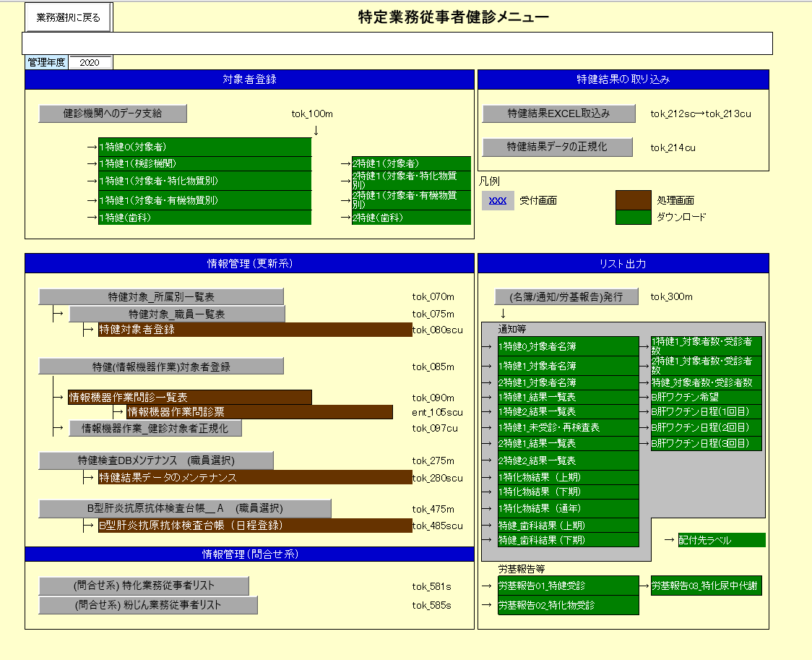Image resolution: width=812 pixels, height=660 pixels.
Task: Click the tok_300m screen code text
Action: click(672, 297)
